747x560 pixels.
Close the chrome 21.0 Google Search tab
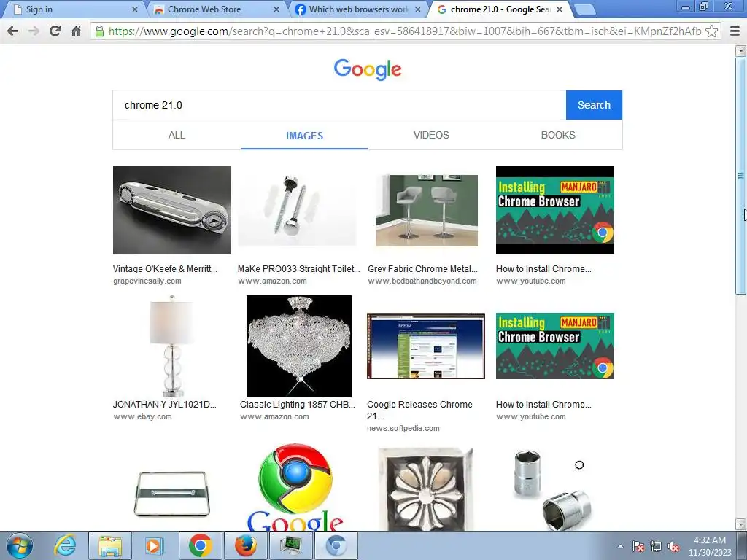click(560, 9)
